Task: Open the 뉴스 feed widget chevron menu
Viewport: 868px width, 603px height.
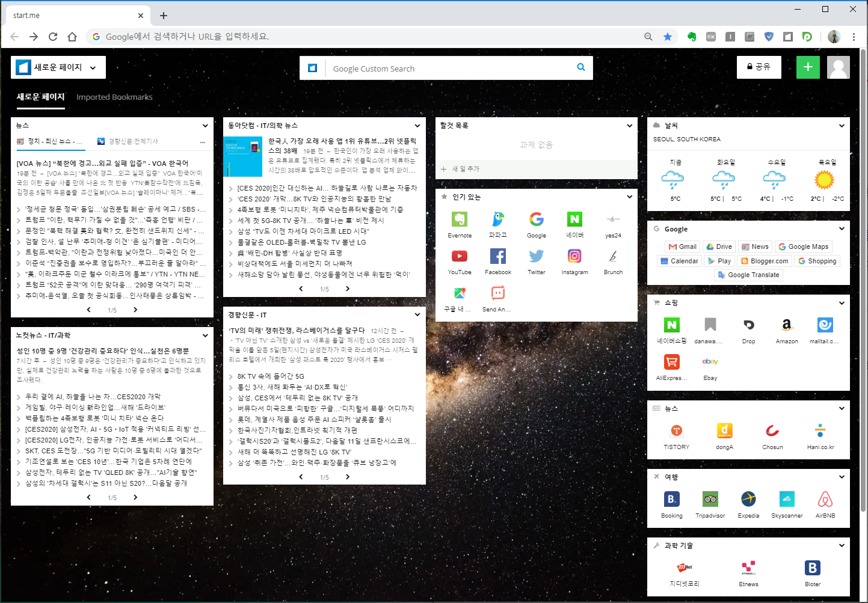Action: [x=205, y=126]
